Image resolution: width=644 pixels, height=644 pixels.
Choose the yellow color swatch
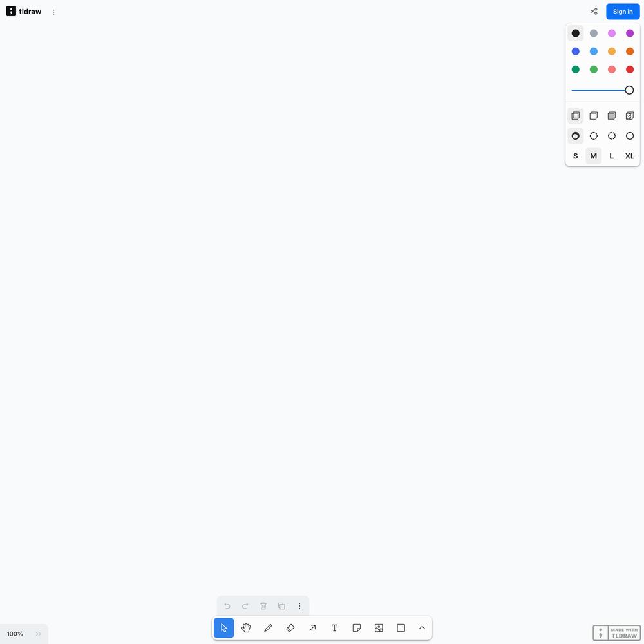tap(612, 52)
